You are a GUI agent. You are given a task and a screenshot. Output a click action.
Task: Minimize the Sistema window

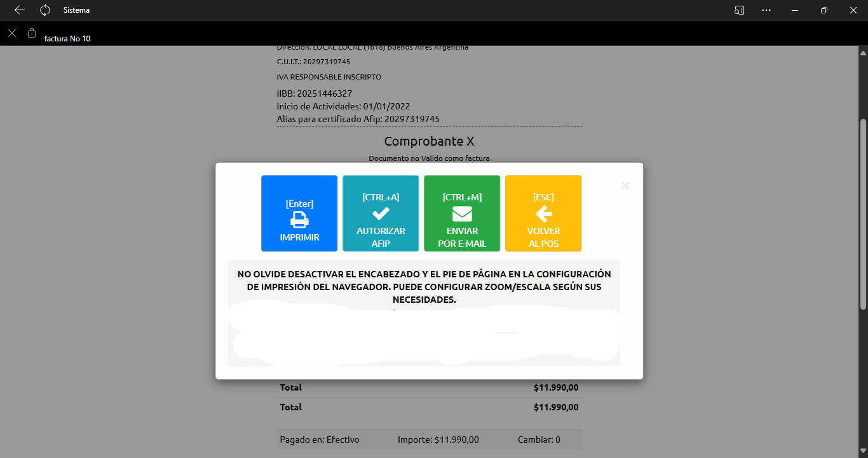point(795,10)
